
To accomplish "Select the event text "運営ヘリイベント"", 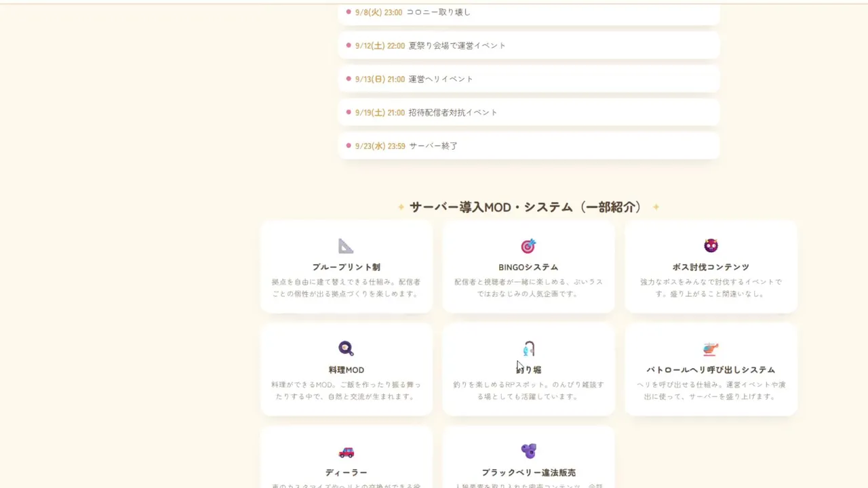I will click(441, 79).
